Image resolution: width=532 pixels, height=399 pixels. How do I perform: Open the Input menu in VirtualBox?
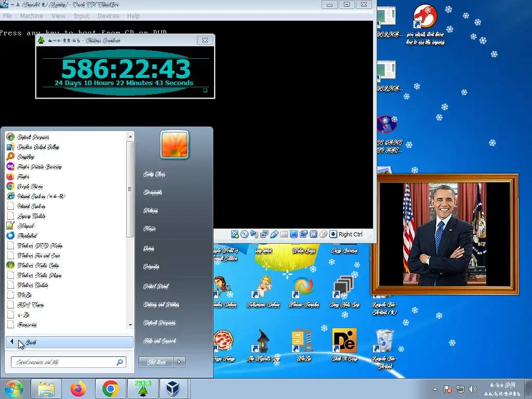pos(82,16)
